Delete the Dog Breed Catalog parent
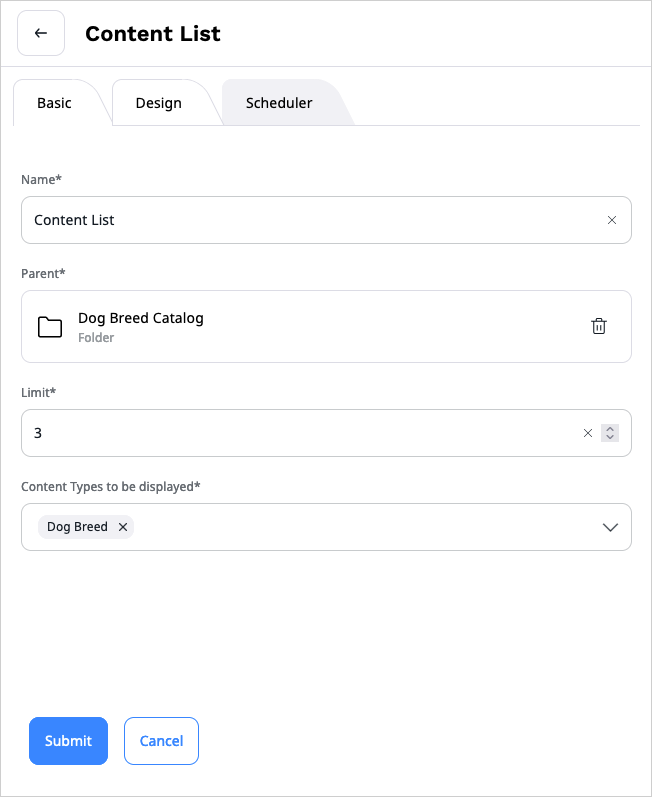 [x=598, y=326]
